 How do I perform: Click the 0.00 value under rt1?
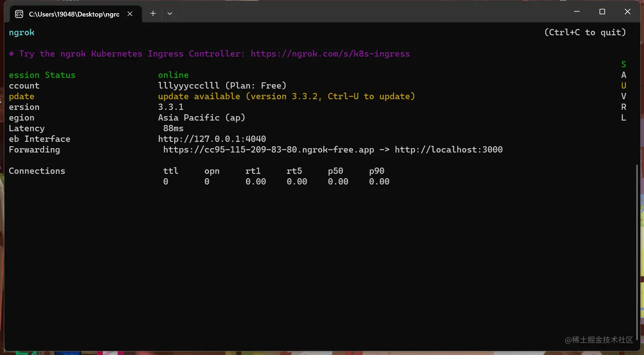tap(256, 181)
